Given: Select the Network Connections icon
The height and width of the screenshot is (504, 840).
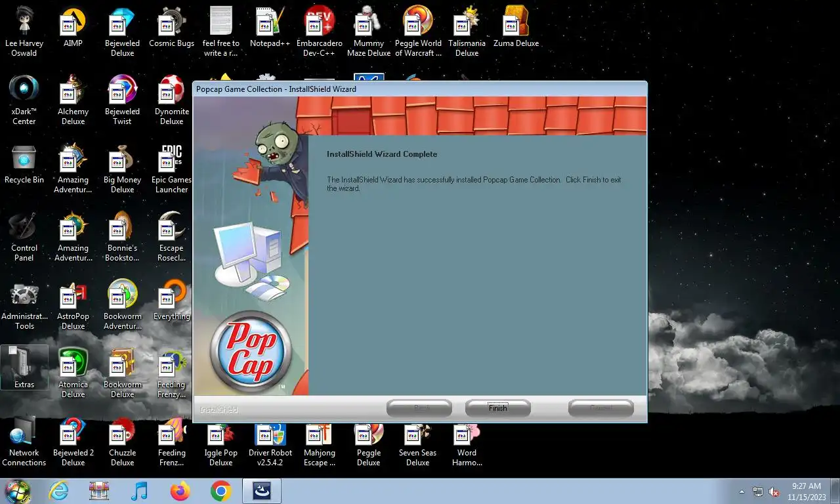Looking at the screenshot, I should (24, 441).
